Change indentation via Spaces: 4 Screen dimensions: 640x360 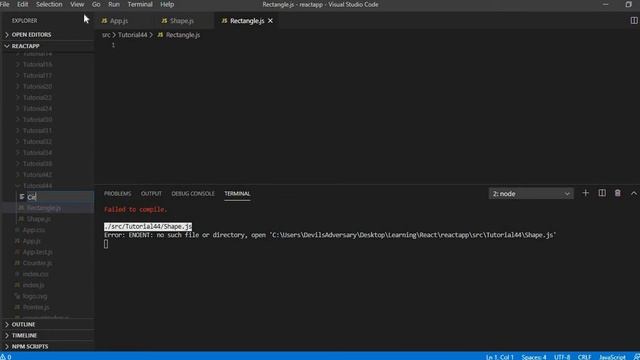[533, 357]
